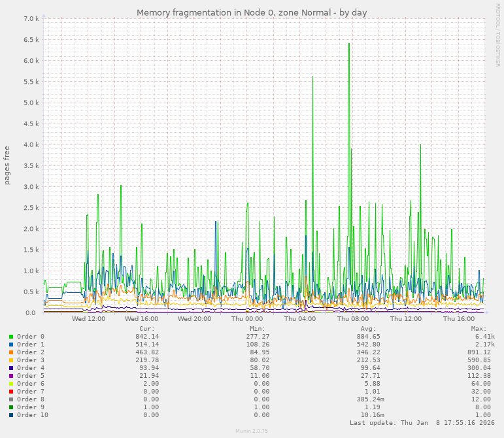The image size is (504, 438).
Task: Click Order 0 max value 6.41k
Action: (484, 337)
